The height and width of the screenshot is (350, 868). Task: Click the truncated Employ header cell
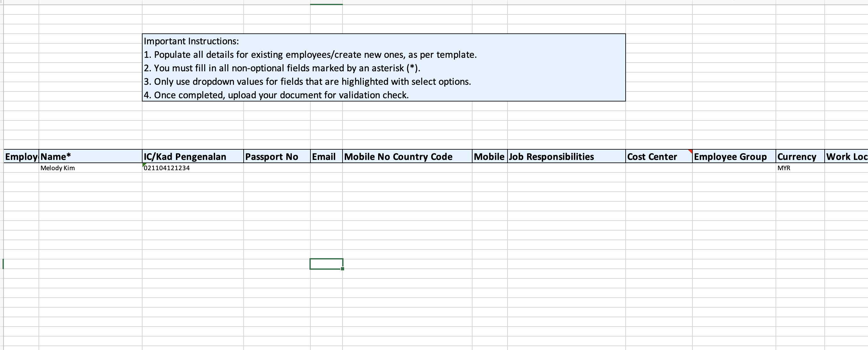point(21,156)
